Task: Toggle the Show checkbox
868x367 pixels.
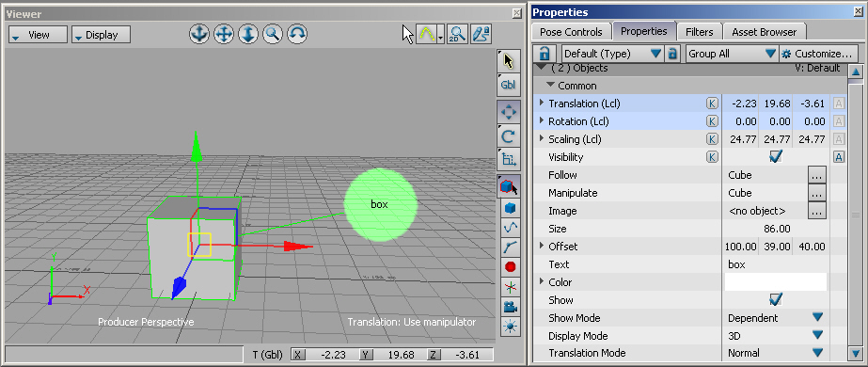Action: [776, 300]
